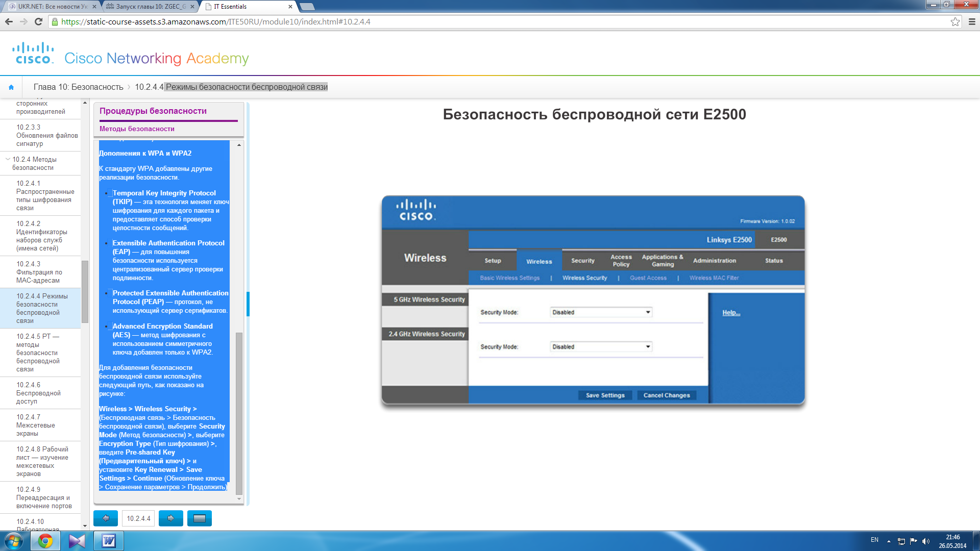Click the Setup tab in router image
The width and height of the screenshot is (980, 551).
coord(493,261)
